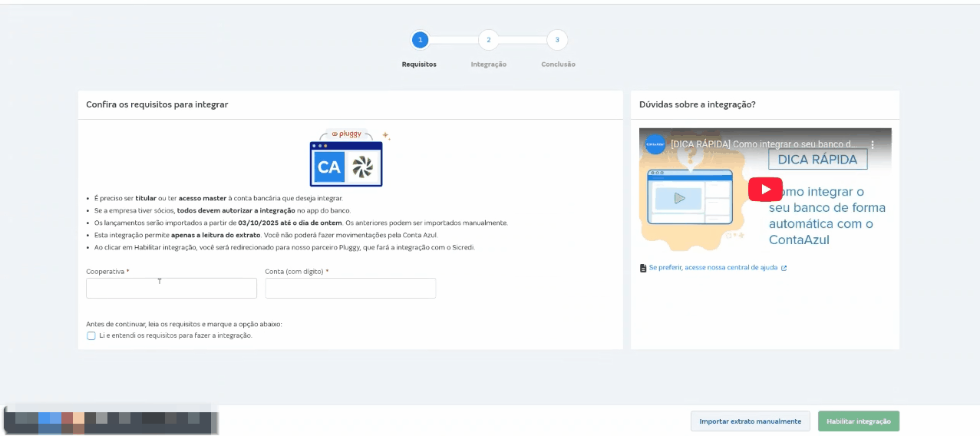This screenshot has height=436, width=980.
Task: Open the Integração step label
Action: (x=488, y=64)
